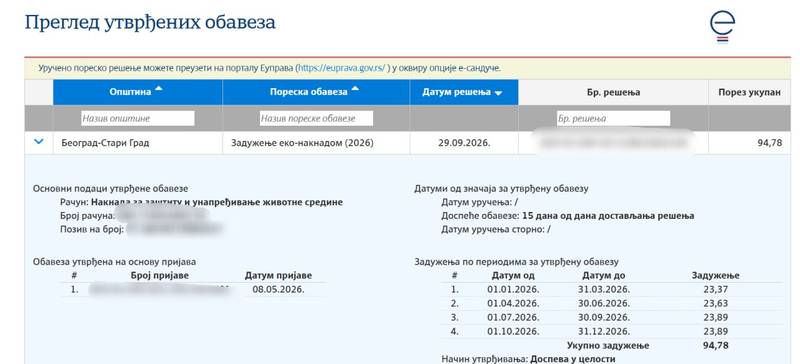Click the eUprava logo icon
Viewport: 800px width, 364px height.
pos(722,28)
